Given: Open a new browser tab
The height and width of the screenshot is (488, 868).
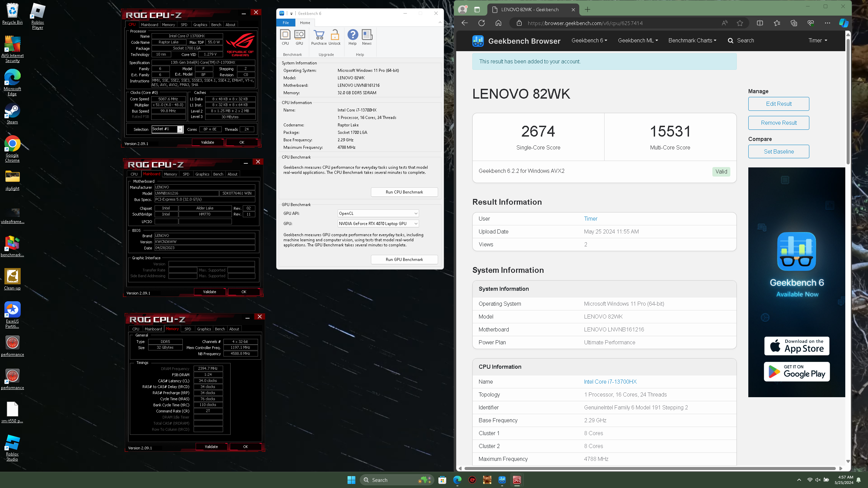Looking at the screenshot, I should 588,9.
